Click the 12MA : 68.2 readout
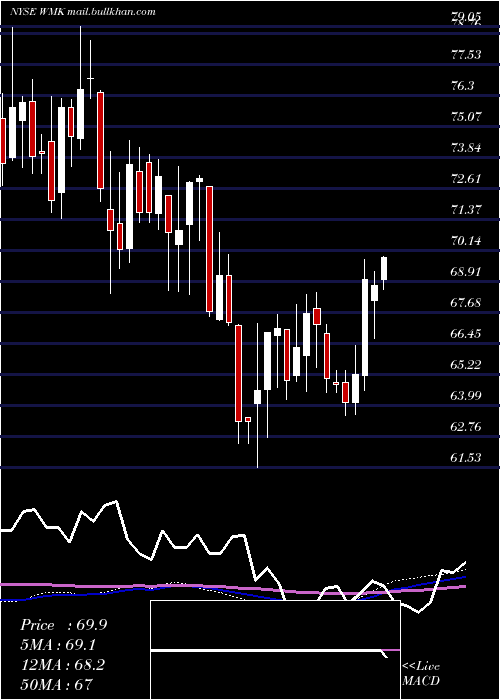This screenshot has height=700, width=500. 62,665
